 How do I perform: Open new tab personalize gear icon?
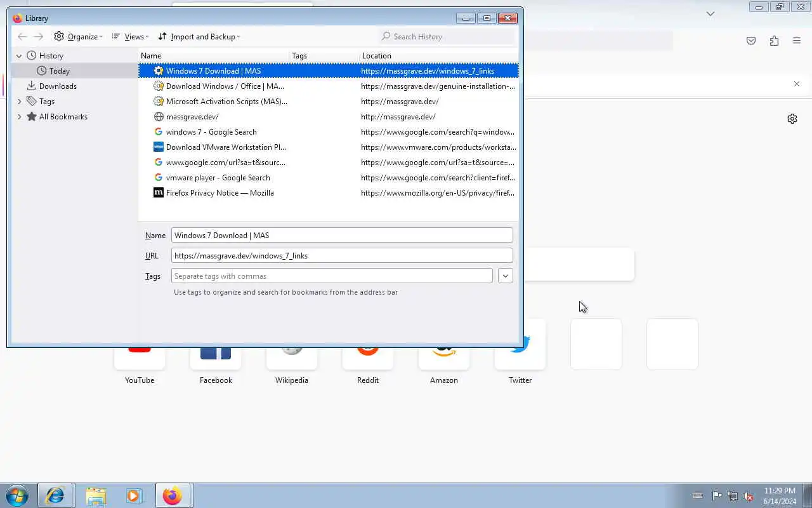(x=792, y=119)
